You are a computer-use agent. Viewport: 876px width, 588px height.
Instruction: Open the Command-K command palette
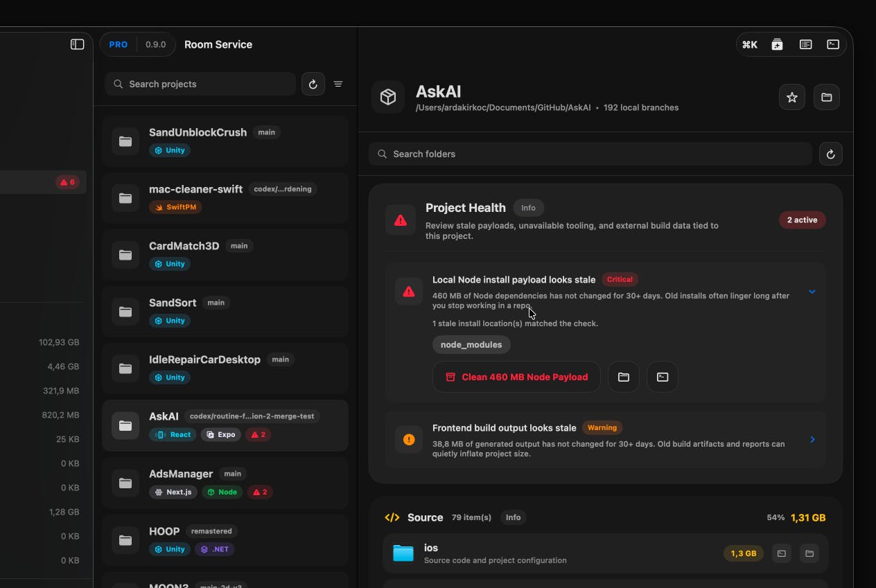coord(750,44)
